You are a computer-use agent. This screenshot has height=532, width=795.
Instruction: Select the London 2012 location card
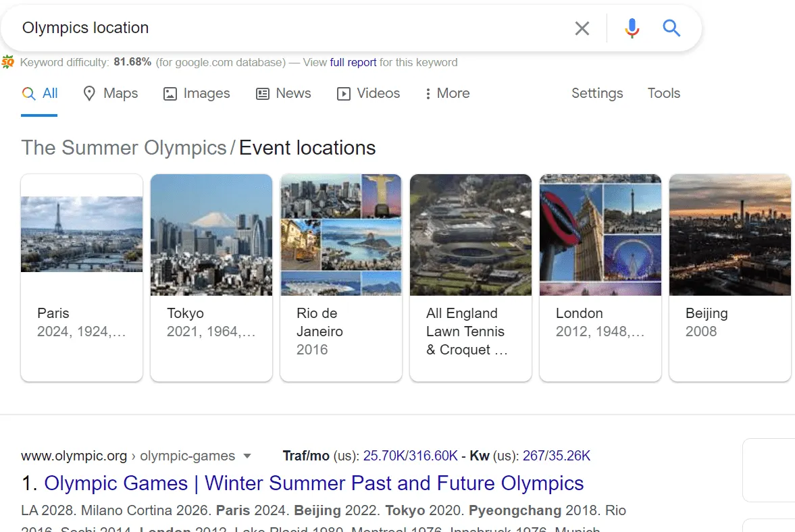coord(600,277)
